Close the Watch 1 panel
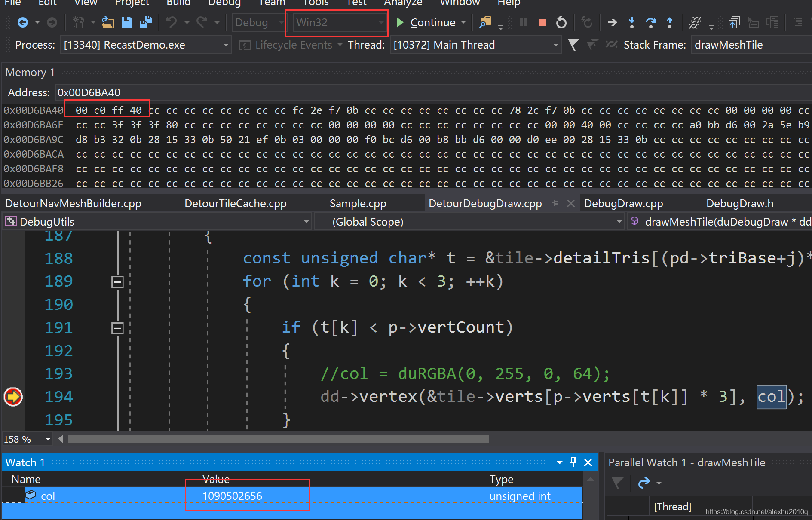Image resolution: width=812 pixels, height=520 pixels. coord(588,462)
